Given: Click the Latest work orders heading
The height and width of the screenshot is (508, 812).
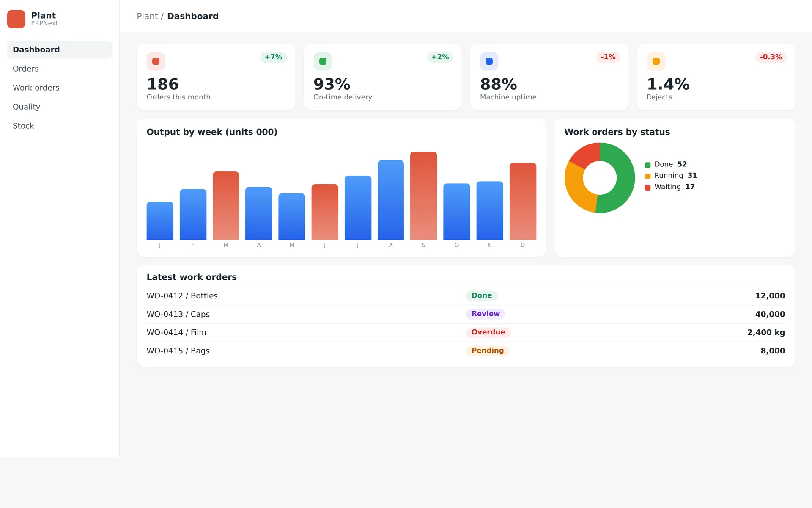Looking at the screenshot, I should pyautogui.click(x=192, y=277).
